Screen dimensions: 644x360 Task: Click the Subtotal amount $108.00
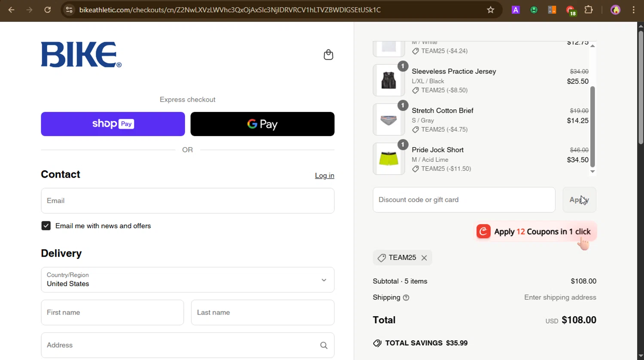[x=583, y=281]
